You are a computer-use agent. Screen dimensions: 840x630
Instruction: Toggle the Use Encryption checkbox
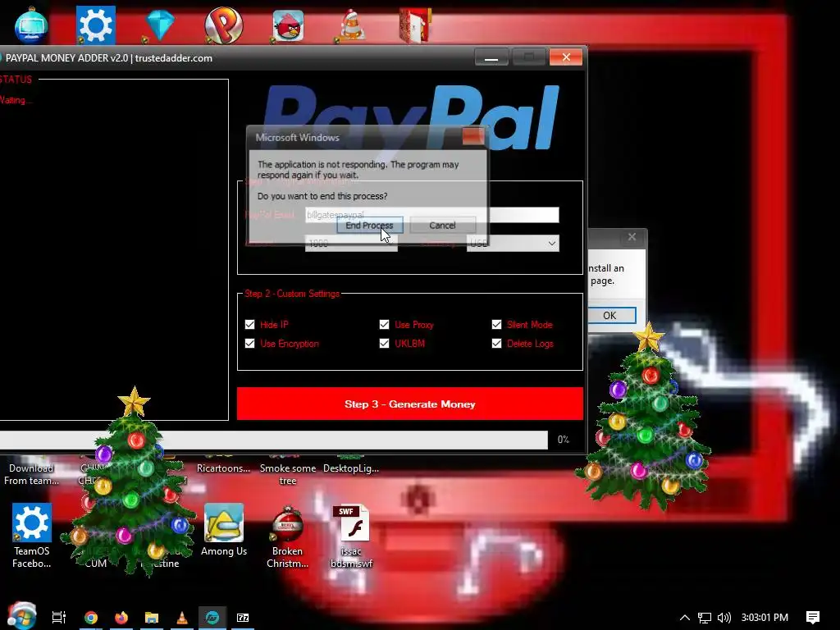249,344
